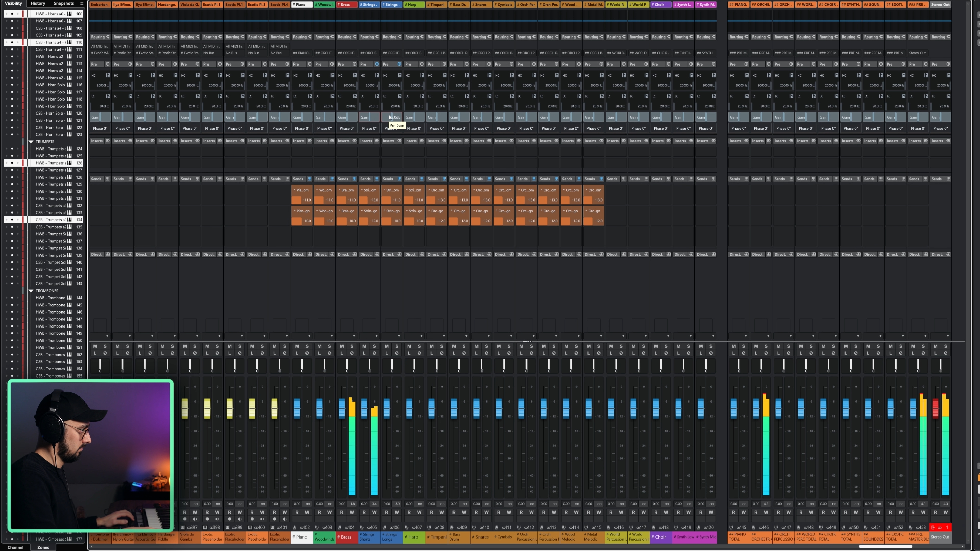Screen dimensions: 980x551
Task: Enable Write automation on Woodwinds channel
Action: click(x=329, y=512)
